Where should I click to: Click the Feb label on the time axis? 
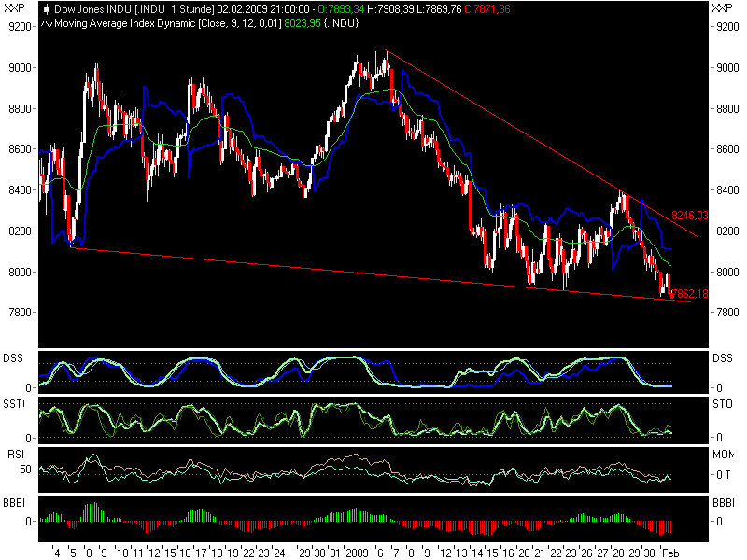(x=669, y=550)
